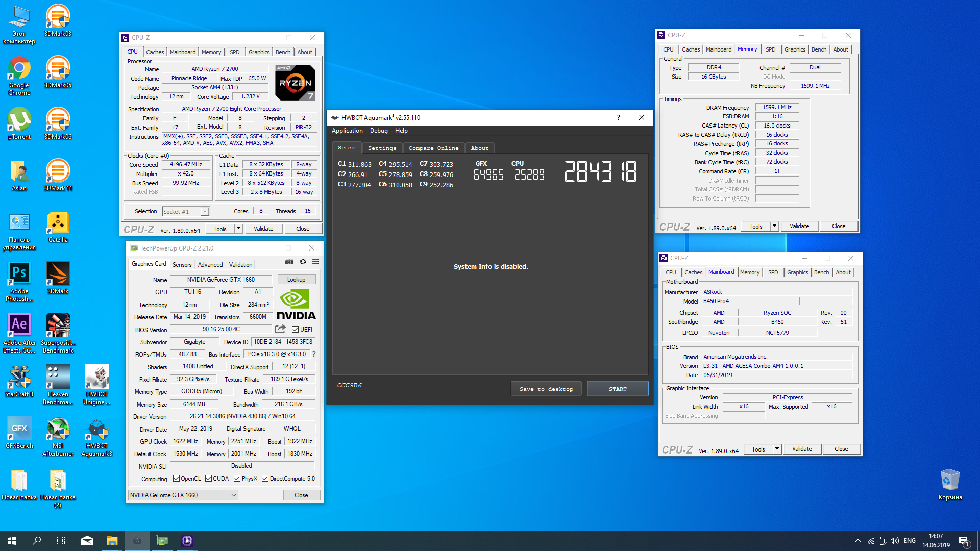The height and width of the screenshot is (551, 980).
Task: Click START in HWBOT Aquamark
Action: point(618,389)
